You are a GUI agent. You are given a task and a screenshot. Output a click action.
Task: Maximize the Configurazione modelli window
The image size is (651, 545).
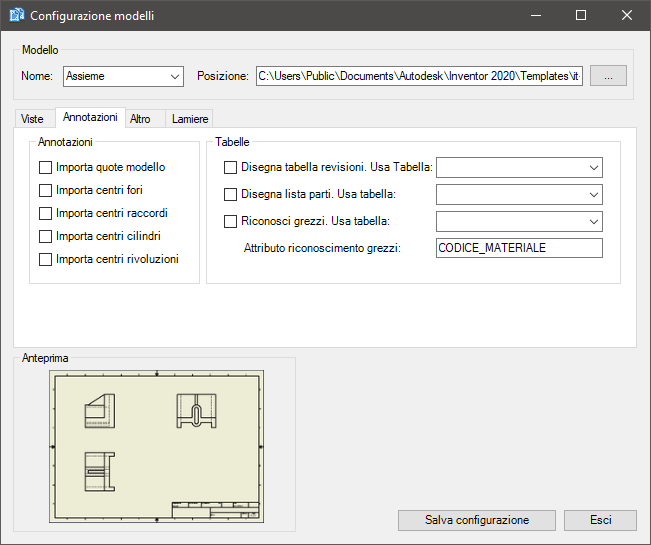point(581,15)
